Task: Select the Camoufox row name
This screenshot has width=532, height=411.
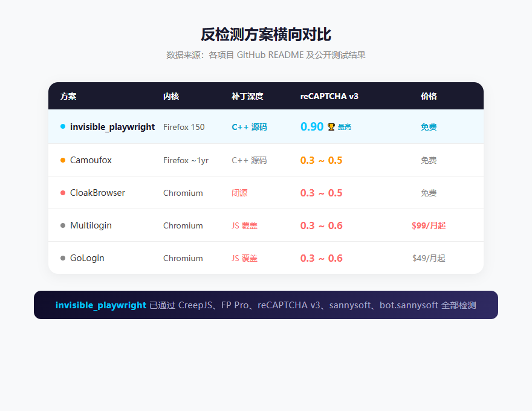Action: click(x=91, y=160)
